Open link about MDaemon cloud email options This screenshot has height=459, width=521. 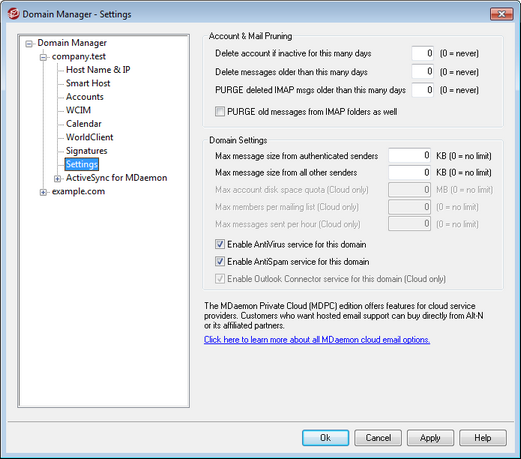(x=317, y=340)
